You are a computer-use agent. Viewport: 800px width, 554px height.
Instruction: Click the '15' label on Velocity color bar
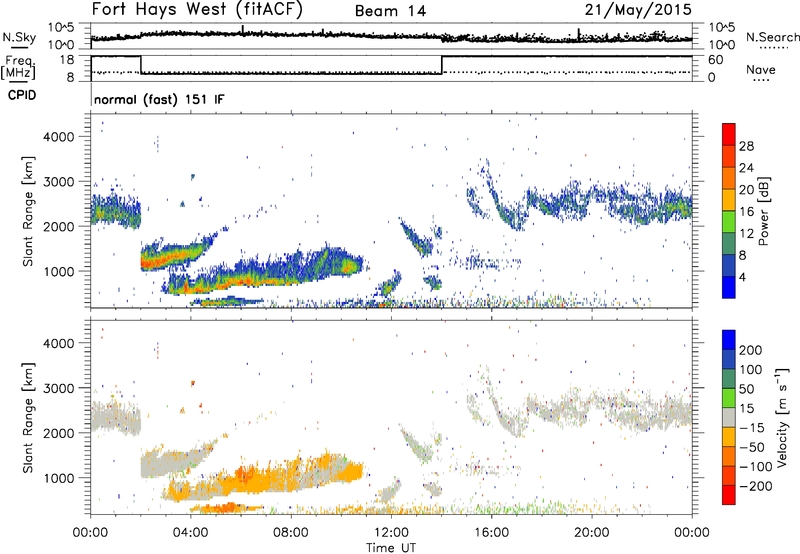tap(746, 408)
